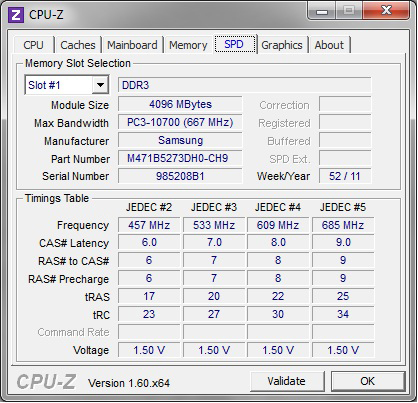Select the 609 MHz frequency cell
Screen dimensions: 418x403
(x=278, y=225)
